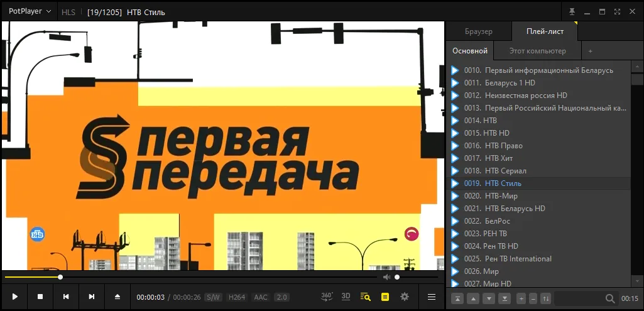644x311 pixels.
Task: Click the seek bar progress handle
Action: click(x=60, y=277)
